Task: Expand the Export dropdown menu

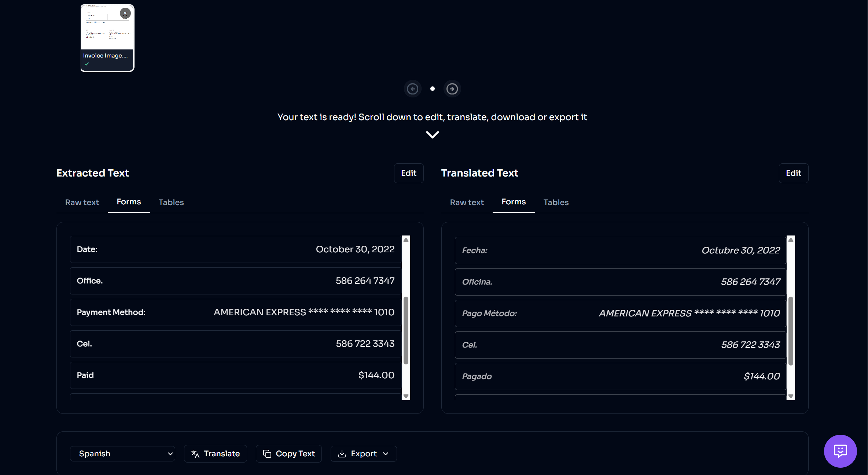Action: [x=363, y=454]
